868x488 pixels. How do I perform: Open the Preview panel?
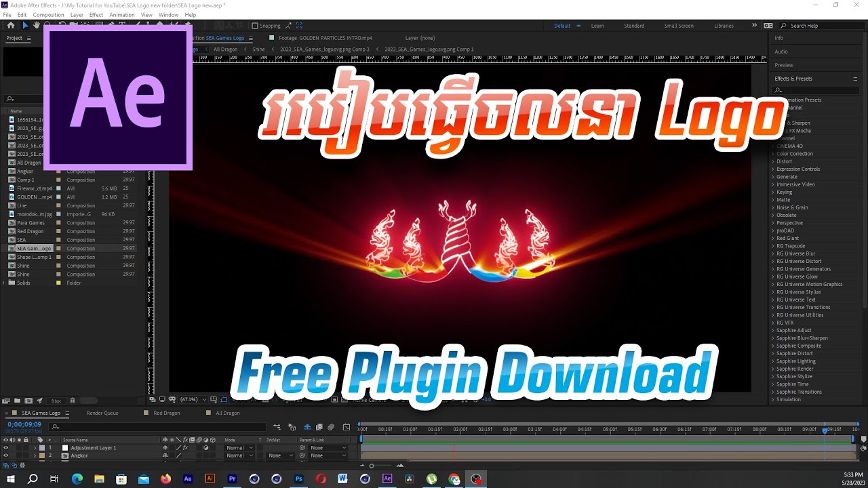pyautogui.click(x=784, y=65)
